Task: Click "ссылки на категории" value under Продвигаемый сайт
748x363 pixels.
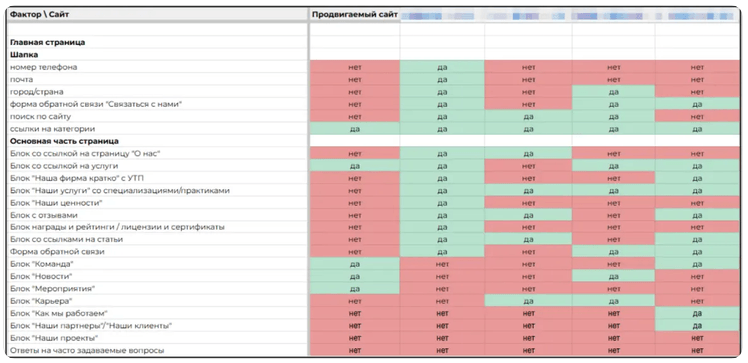Action: [x=354, y=129]
